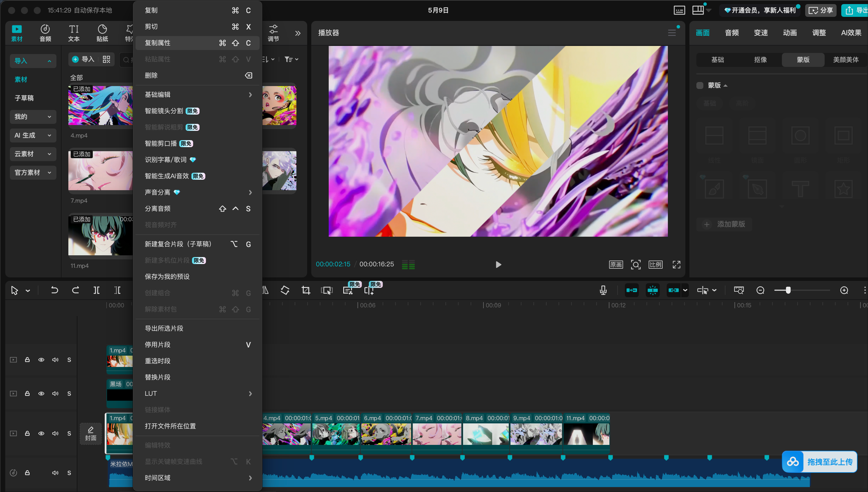Mute the 黑场 track audio

tap(55, 393)
